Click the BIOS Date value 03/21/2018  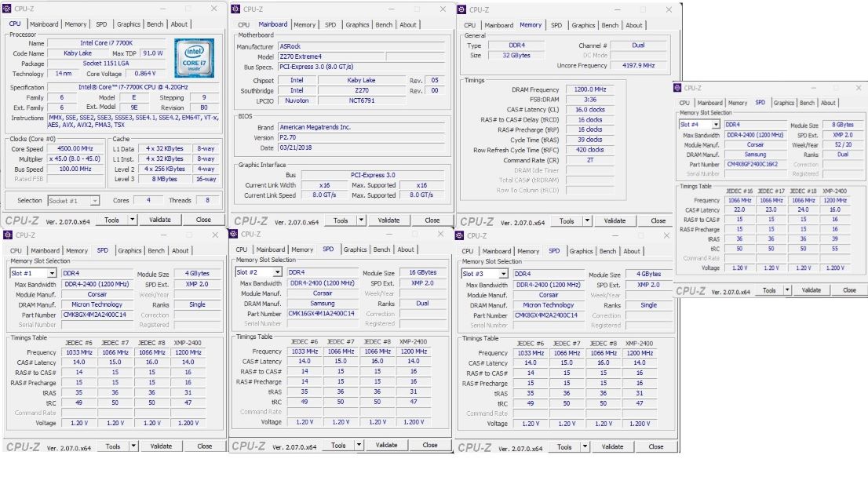click(x=363, y=147)
